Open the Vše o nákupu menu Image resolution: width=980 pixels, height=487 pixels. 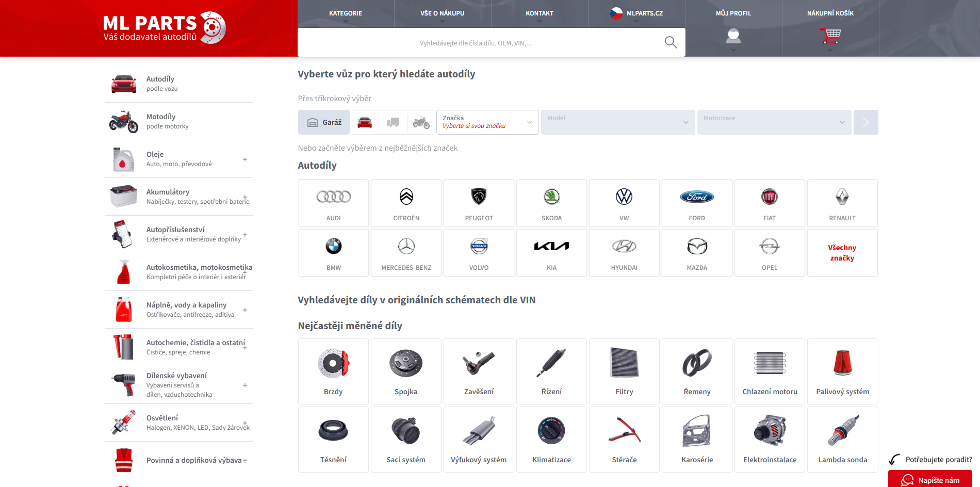point(443,14)
